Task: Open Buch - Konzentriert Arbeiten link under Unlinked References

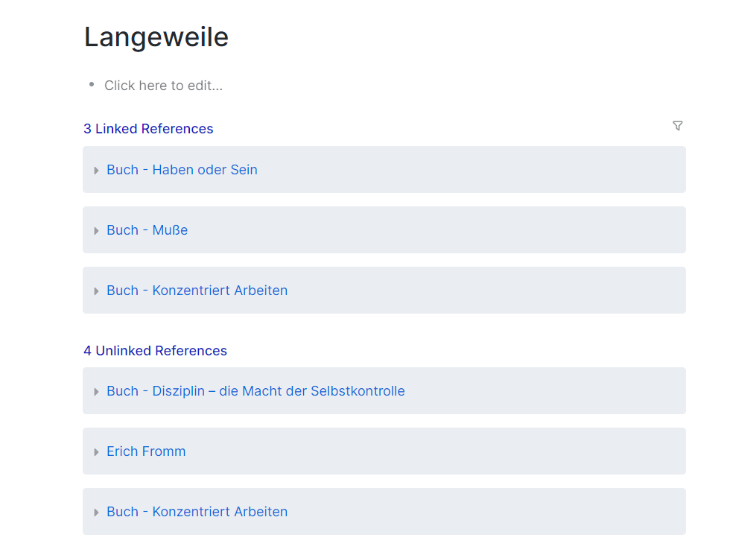Action: [197, 512]
